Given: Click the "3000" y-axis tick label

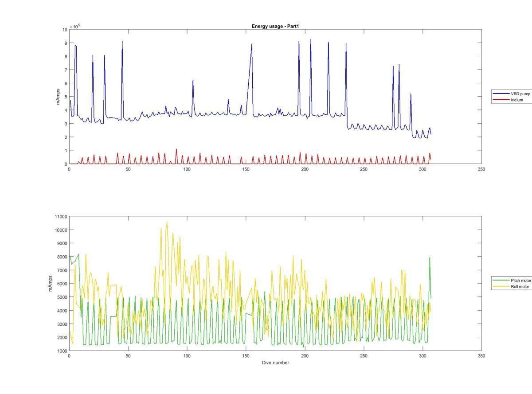Looking at the screenshot, I should (62, 324).
